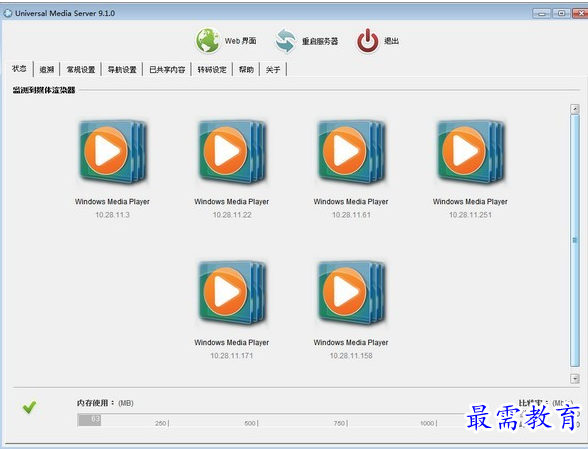Click the 重启服务器 button label
The width and height of the screenshot is (588, 449).
320,41
